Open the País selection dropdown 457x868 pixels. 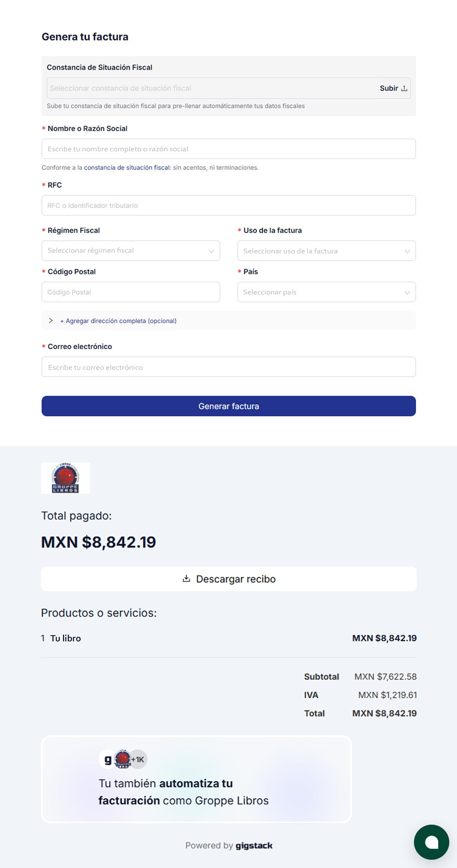coord(326,292)
